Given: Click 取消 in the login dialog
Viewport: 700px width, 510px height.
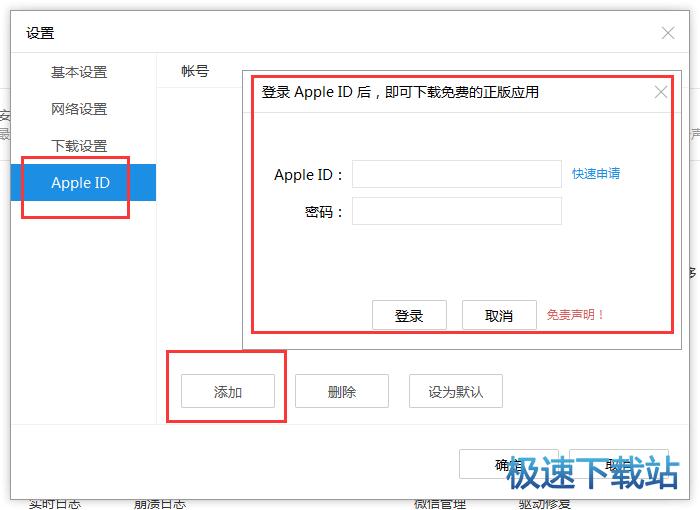Looking at the screenshot, I should tap(499, 315).
